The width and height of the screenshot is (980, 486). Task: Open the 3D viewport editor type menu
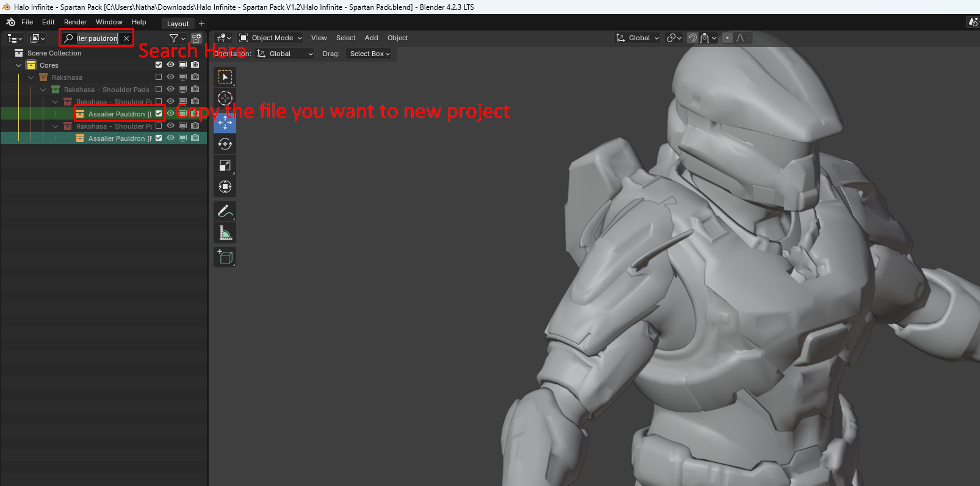pos(224,38)
